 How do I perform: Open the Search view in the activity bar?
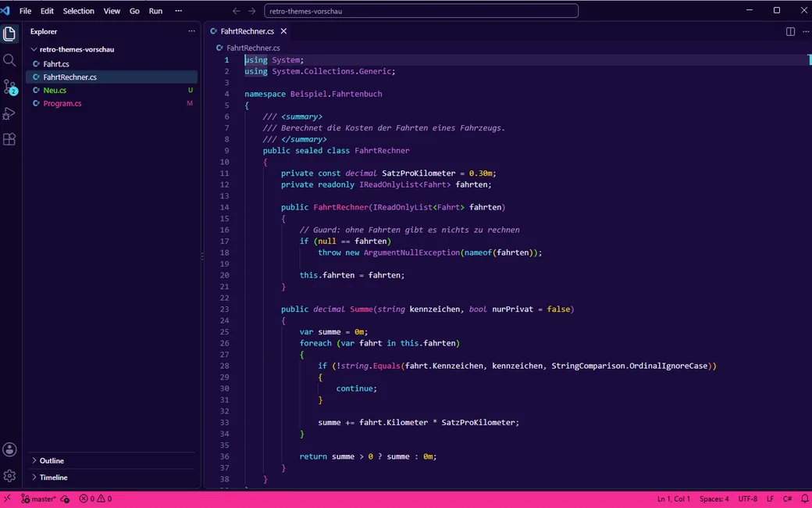9,61
